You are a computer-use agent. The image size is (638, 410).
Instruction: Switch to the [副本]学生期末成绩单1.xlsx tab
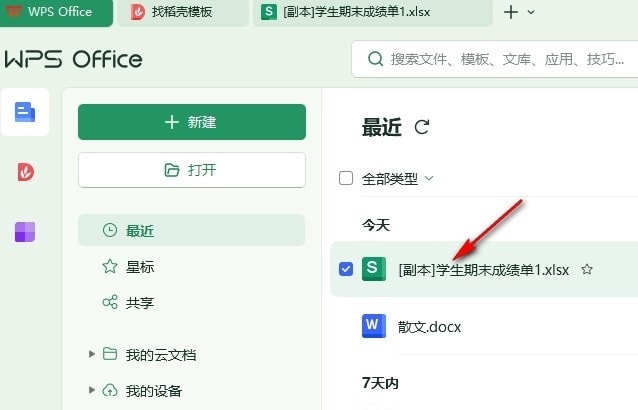click(x=372, y=13)
